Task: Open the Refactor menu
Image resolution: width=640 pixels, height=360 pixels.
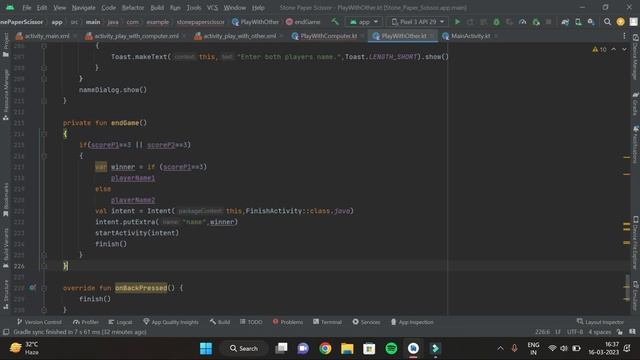Action: (133, 7)
